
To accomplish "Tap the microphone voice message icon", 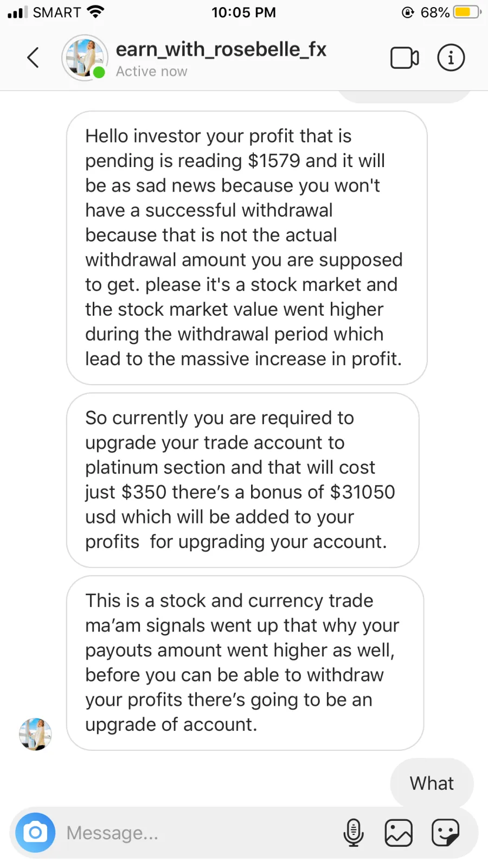I will (x=354, y=833).
